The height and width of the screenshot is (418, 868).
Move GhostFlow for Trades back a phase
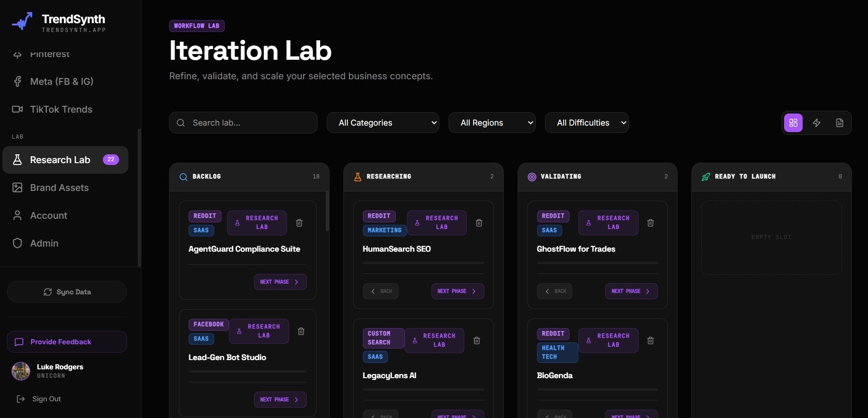555,291
